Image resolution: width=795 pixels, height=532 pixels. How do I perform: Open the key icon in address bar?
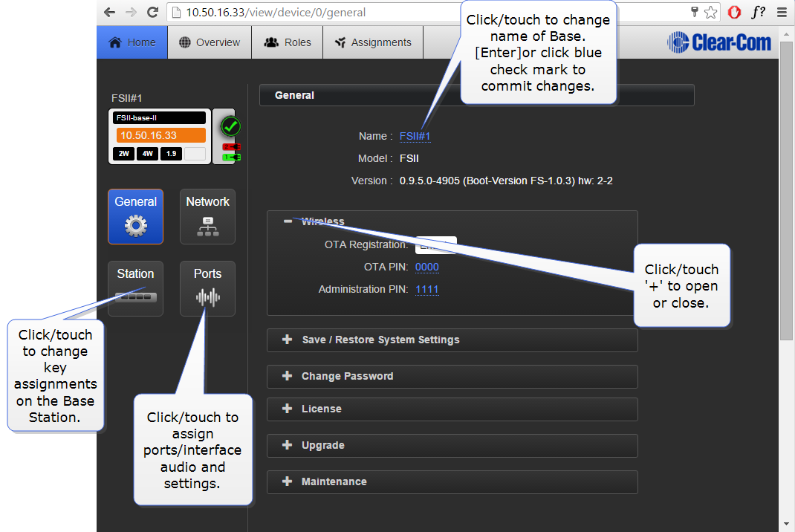pos(694,12)
